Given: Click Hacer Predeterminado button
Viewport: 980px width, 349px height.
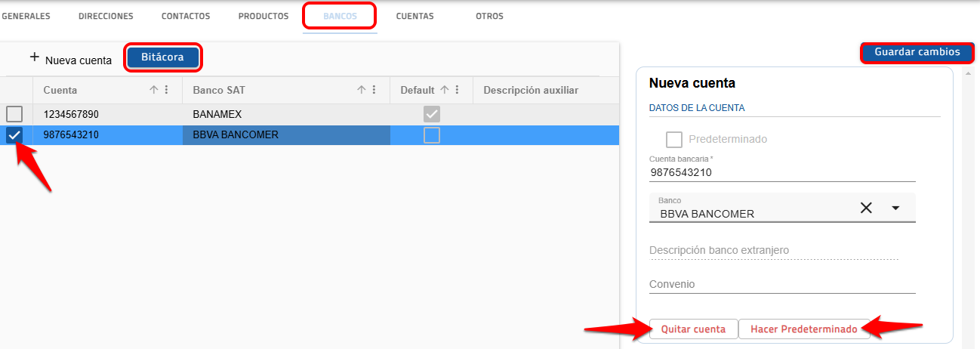Looking at the screenshot, I should (803, 329).
